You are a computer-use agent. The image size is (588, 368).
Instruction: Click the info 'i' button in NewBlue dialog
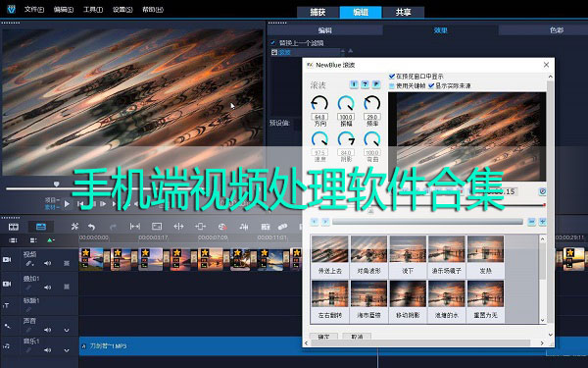coord(354,84)
